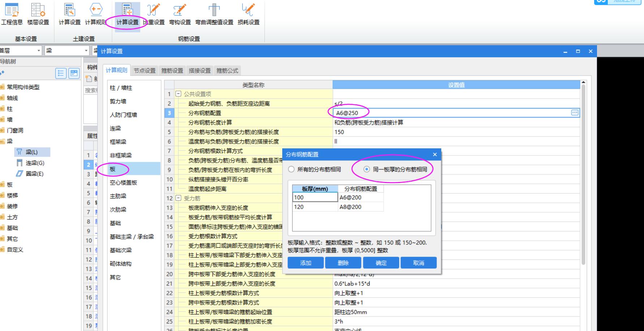Open 比重设置 rebar weight settings
644x331 pixels.
tap(154, 14)
